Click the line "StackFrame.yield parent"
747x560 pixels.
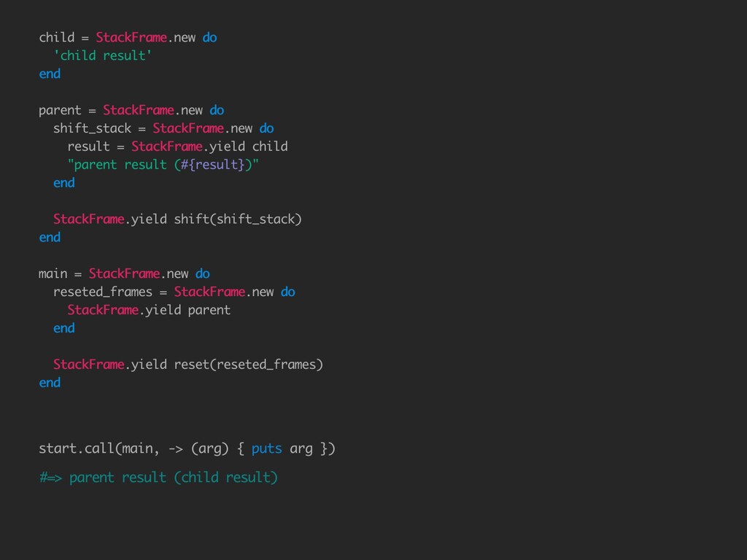[149, 310]
